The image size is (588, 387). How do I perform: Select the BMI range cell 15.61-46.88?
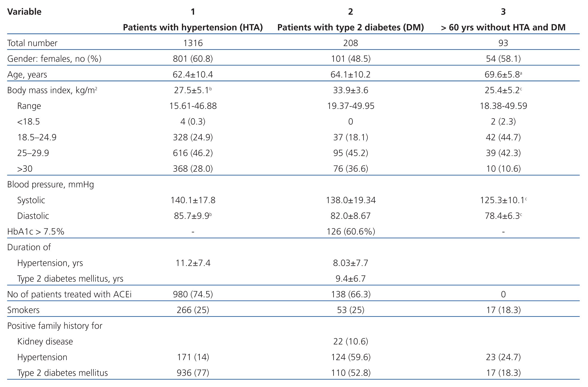point(193,106)
